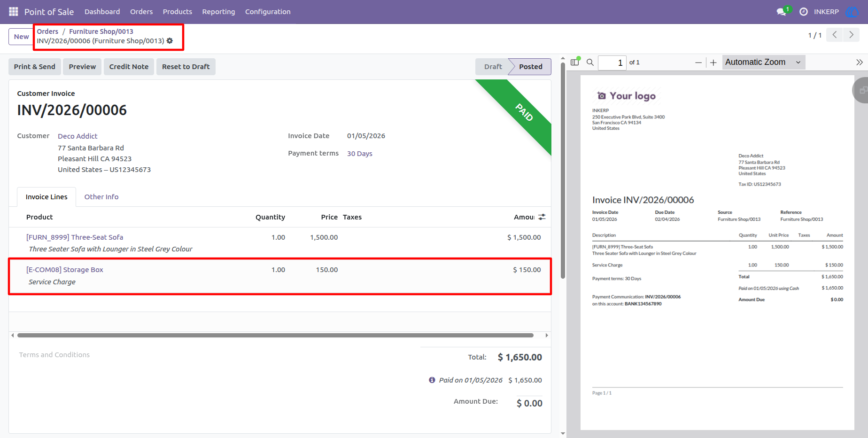This screenshot has width=868, height=438.
Task: Open Three-Seat Sofa product link
Action: (75, 237)
